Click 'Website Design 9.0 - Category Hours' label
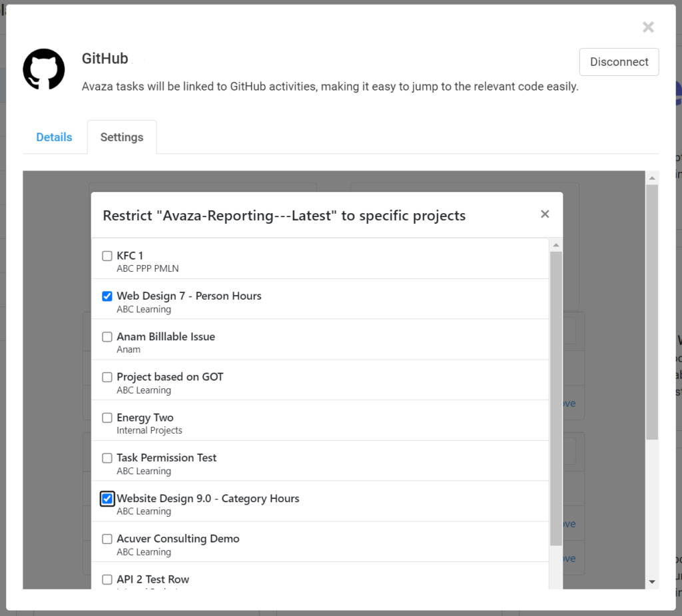The width and height of the screenshot is (682, 616). (208, 499)
